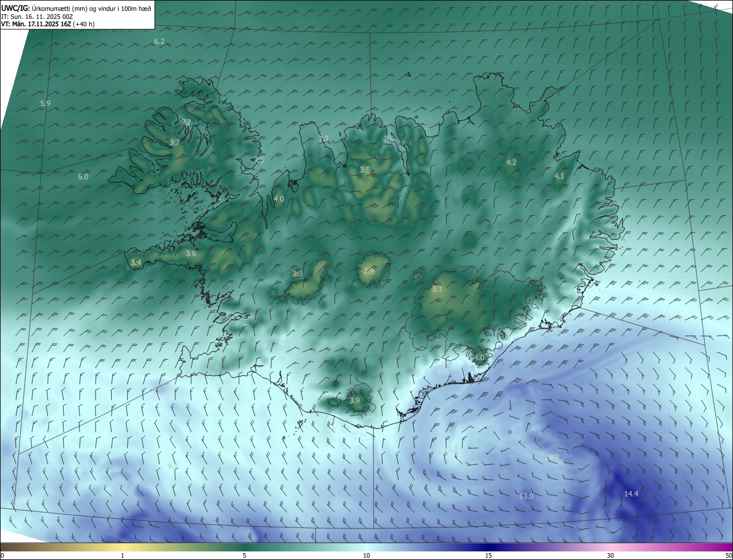Click the 3.3 value on the map

297,274
